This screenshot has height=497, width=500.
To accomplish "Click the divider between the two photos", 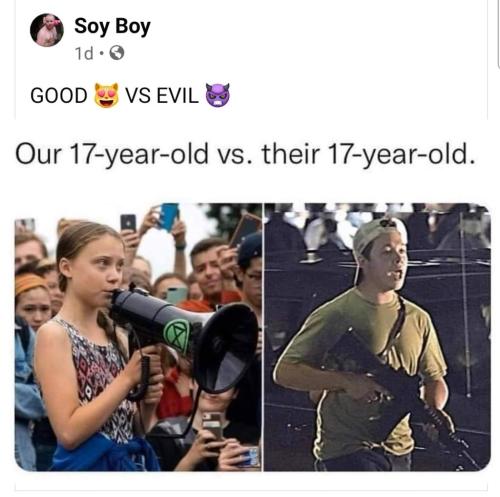I will click(x=263, y=337).
